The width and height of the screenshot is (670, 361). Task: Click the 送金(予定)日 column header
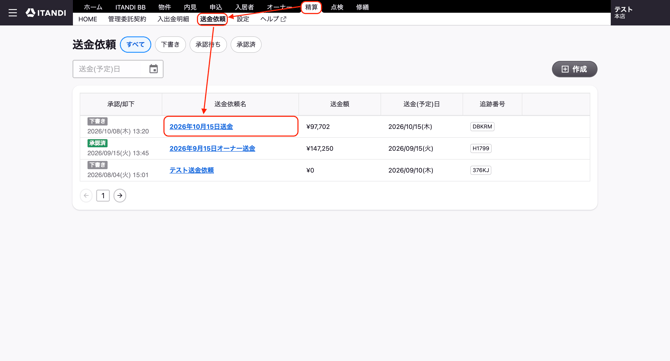(x=421, y=104)
